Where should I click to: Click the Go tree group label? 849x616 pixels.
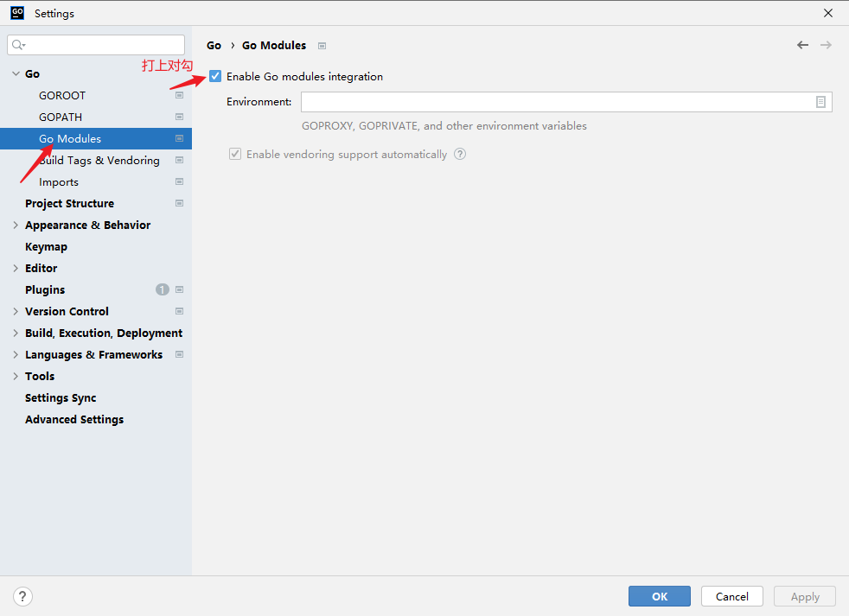[33, 73]
